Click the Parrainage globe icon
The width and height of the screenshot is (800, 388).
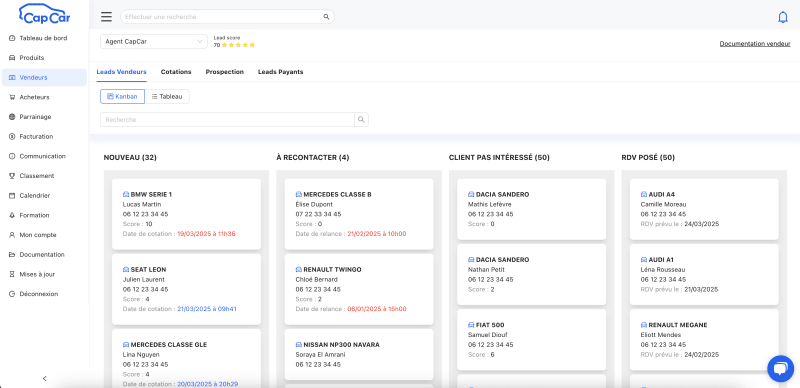[12, 117]
